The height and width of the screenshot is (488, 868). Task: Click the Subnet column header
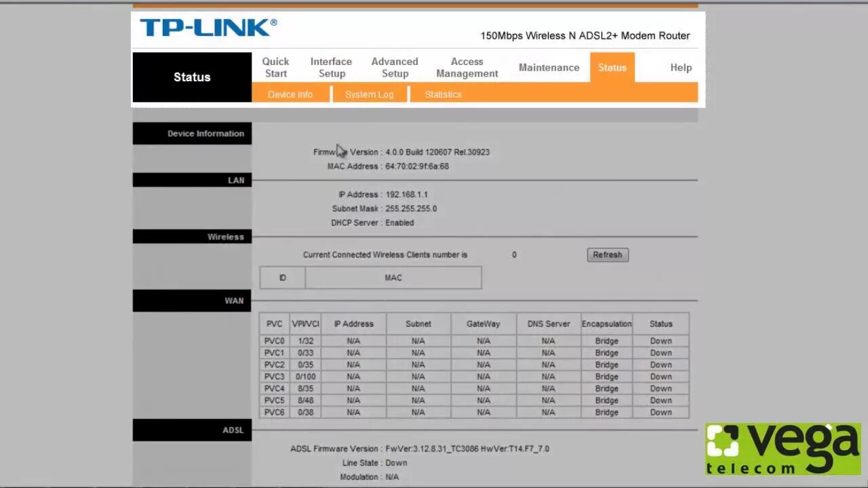click(x=418, y=324)
